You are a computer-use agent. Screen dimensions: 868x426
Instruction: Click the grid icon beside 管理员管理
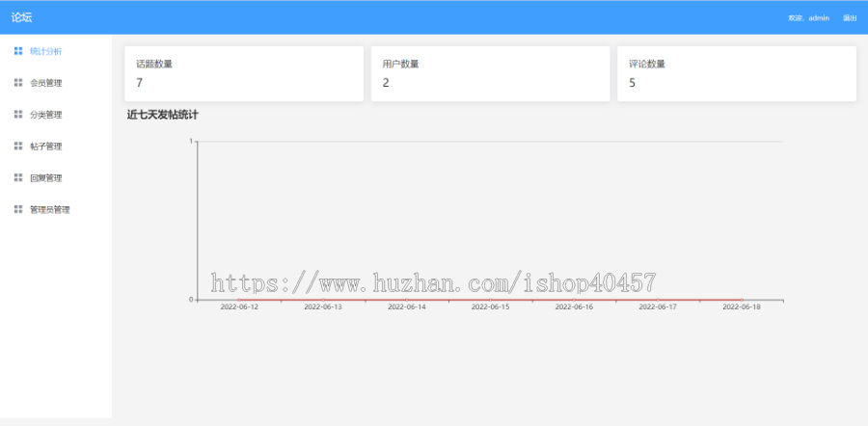[18, 209]
